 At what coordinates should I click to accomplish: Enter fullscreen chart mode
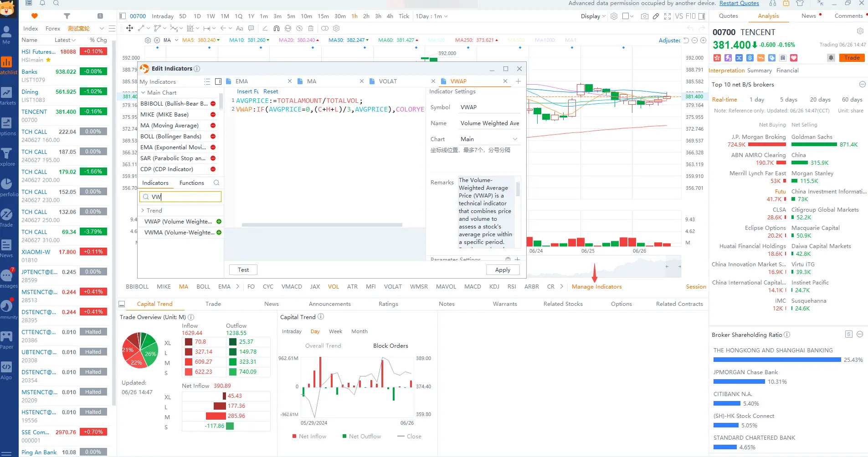point(668,16)
